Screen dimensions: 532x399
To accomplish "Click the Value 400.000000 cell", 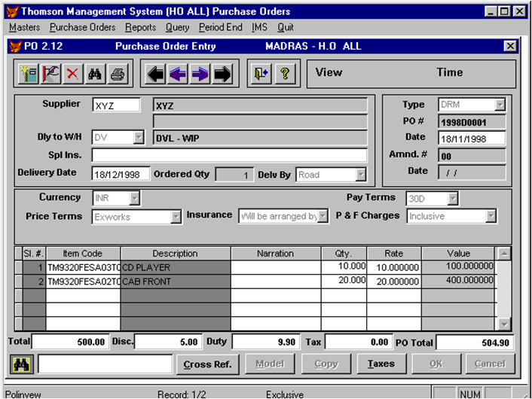I will [x=458, y=281].
